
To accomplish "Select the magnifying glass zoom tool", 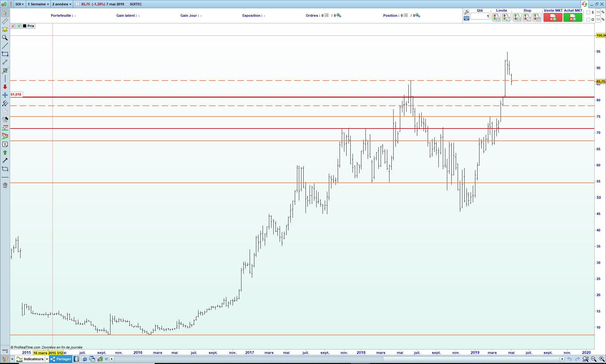I will click(x=5, y=38).
